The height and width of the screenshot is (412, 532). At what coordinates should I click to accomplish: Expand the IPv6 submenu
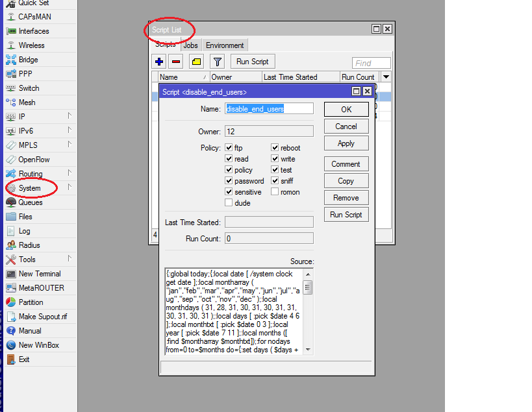pyautogui.click(x=70, y=130)
